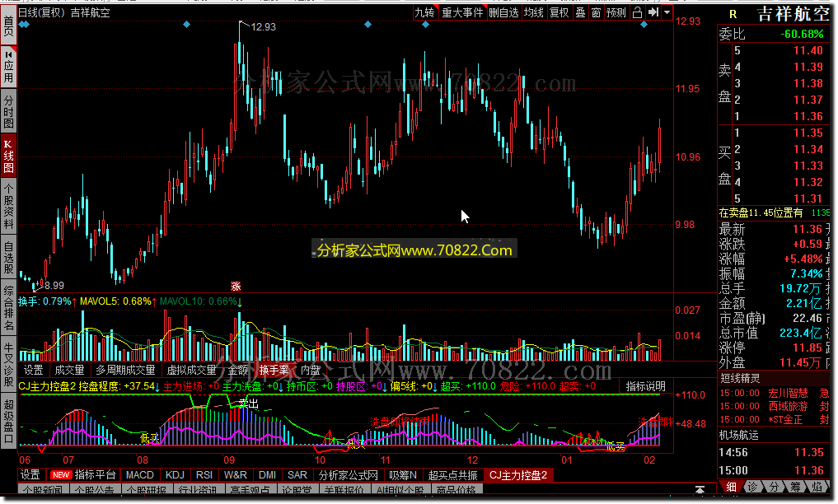Click the 叠 overlay button
This screenshot has width=838, height=504.
(x=580, y=12)
